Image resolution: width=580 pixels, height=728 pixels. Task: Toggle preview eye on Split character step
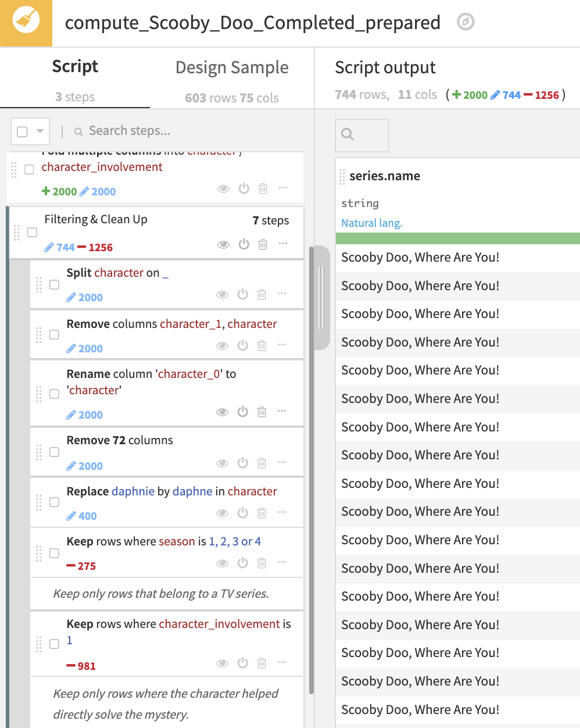[x=223, y=295]
